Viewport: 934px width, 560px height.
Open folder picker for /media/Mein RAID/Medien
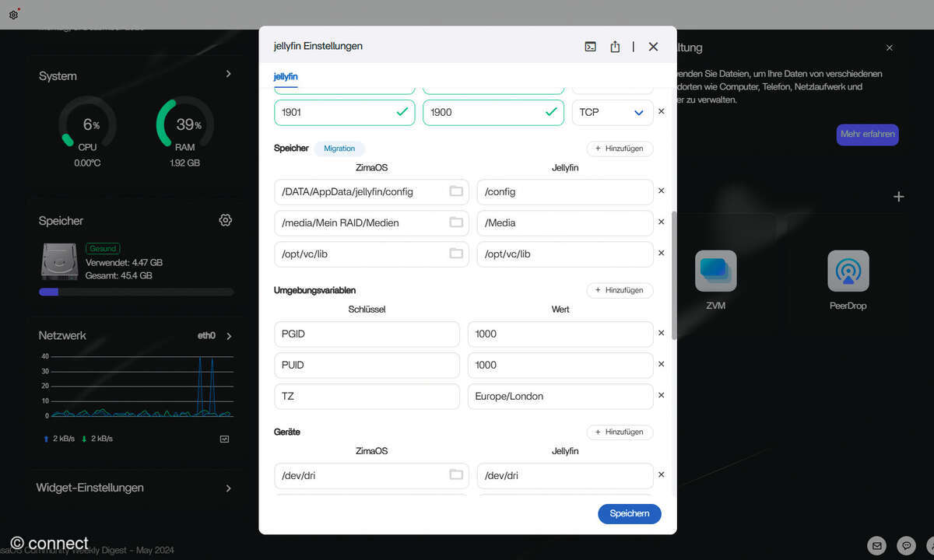(456, 222)
